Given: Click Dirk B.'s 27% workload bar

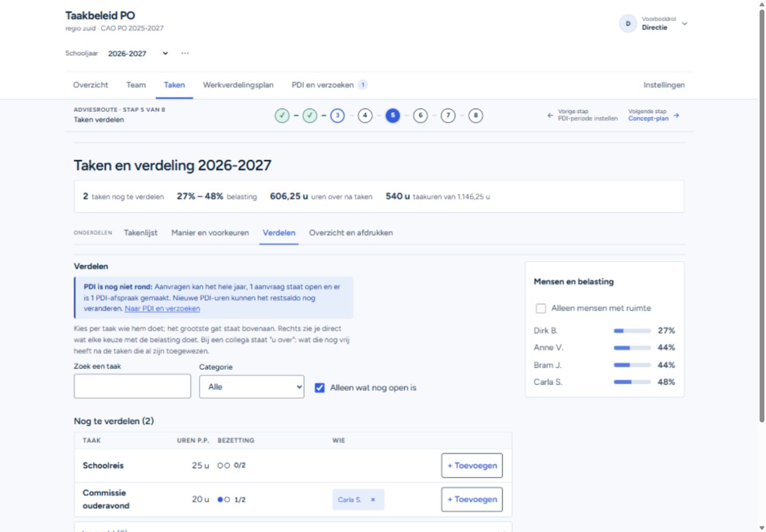Looking at the screenshot, I should coord(632,331).
